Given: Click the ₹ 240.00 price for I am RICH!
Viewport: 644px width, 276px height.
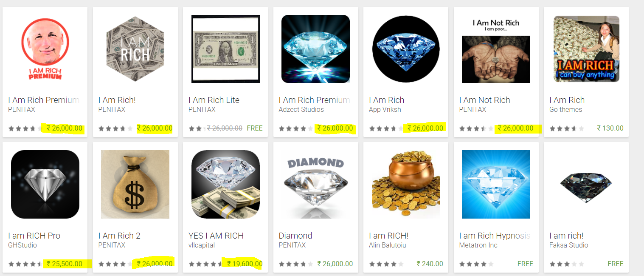Looking at the screenshot, I should pyautogui.click(x=430, y=264).
